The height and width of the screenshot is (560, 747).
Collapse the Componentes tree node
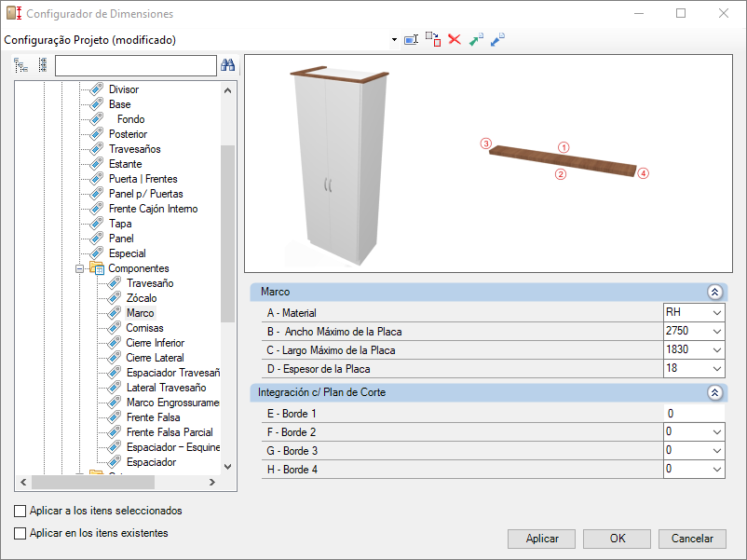(79, 268)
